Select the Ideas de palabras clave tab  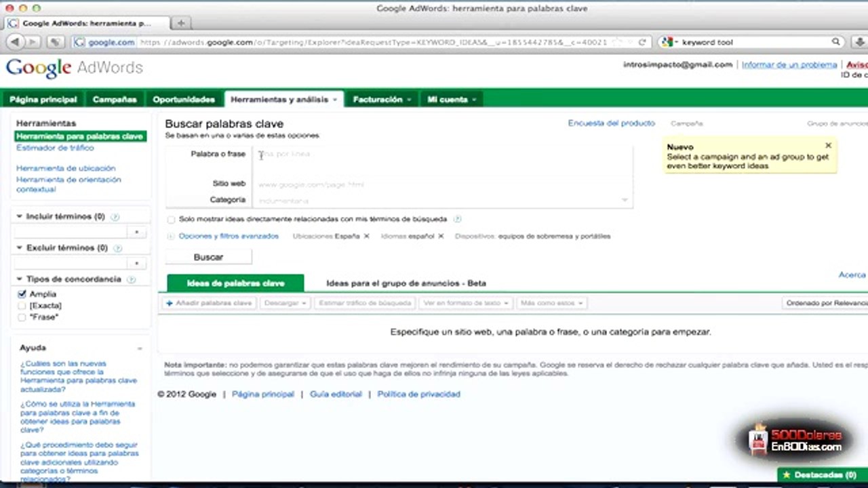236,283
